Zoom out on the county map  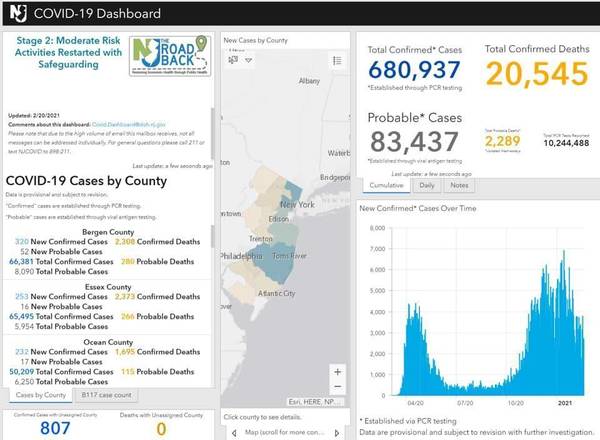point(337,388)
